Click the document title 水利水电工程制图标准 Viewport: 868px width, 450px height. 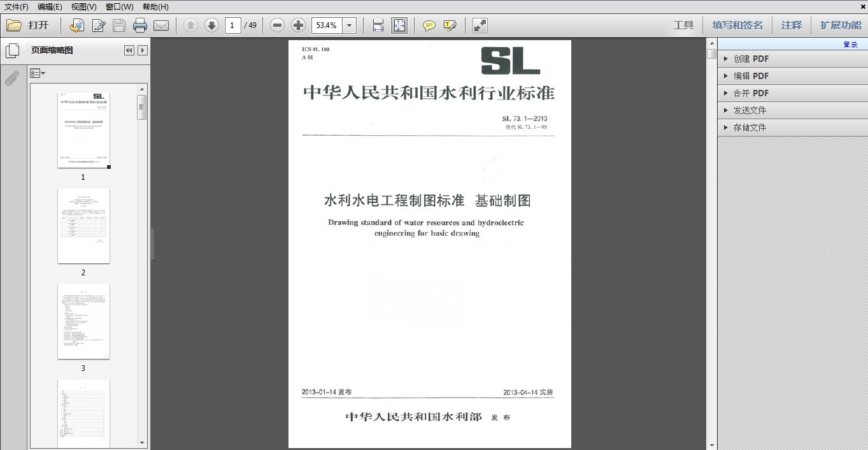click(394, 200)
